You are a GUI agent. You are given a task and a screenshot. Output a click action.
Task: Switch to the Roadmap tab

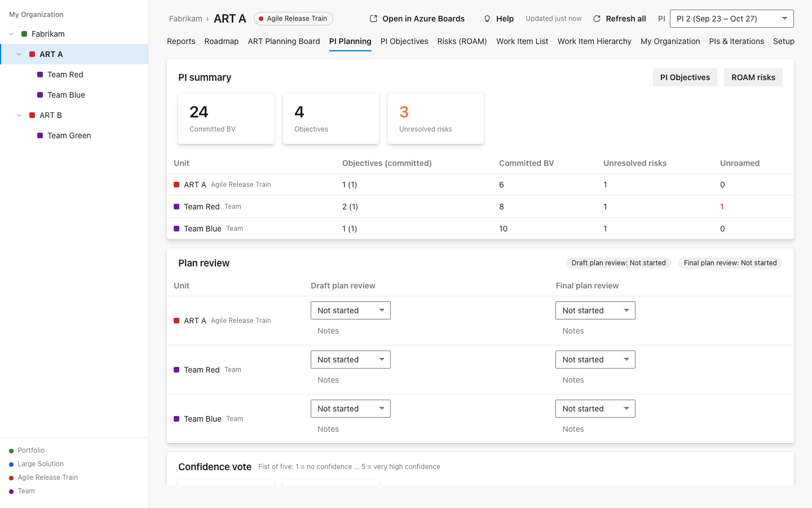click(x=222, y=41)
